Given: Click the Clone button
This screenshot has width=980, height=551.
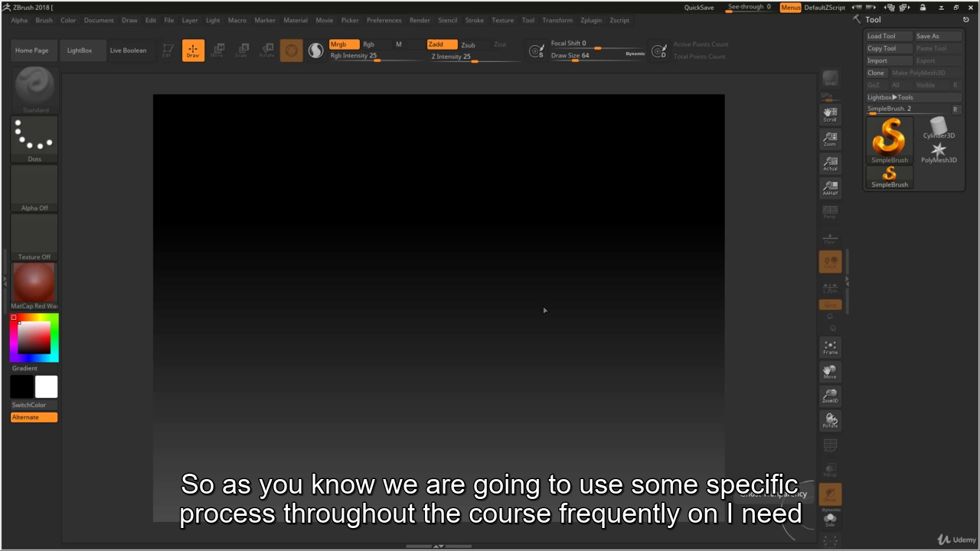Looking at the screenshot, I should 876,73.
